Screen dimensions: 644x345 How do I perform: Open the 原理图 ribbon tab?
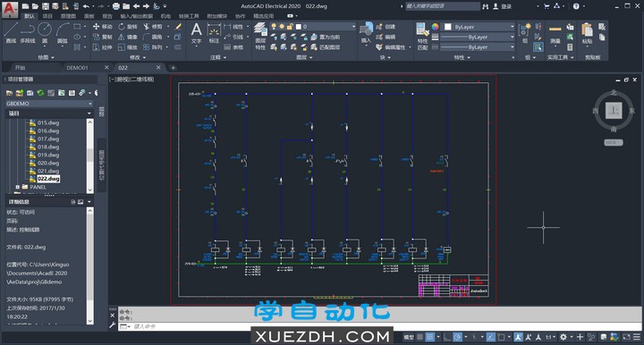[68, 16]
